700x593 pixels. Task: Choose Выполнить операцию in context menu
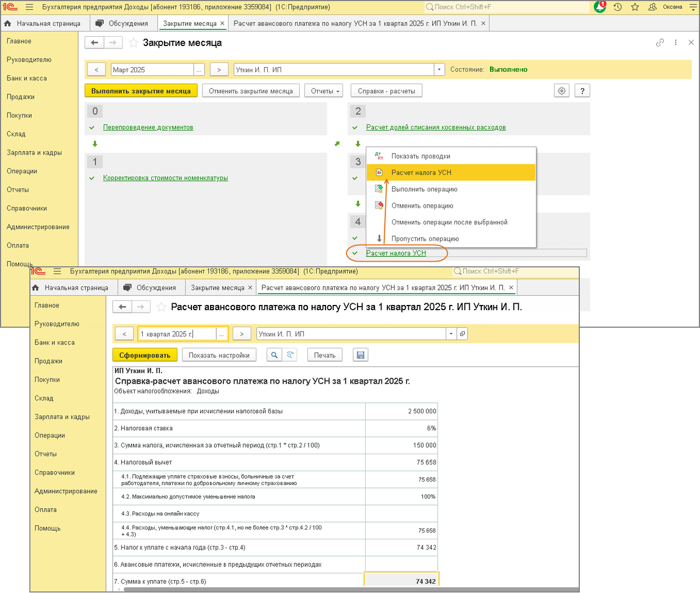pos(451,189)
